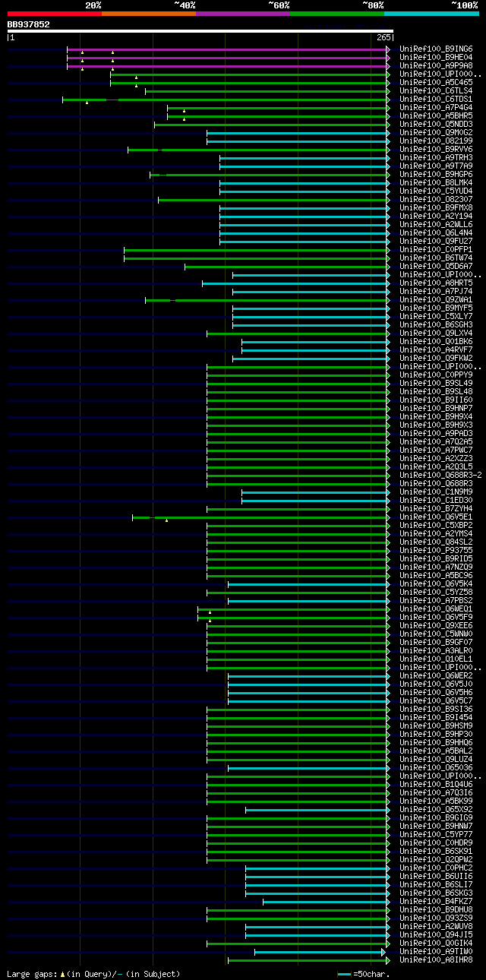
Task: Open hit UniRef100_B9ING6
Action: click(x=436, y=49)
